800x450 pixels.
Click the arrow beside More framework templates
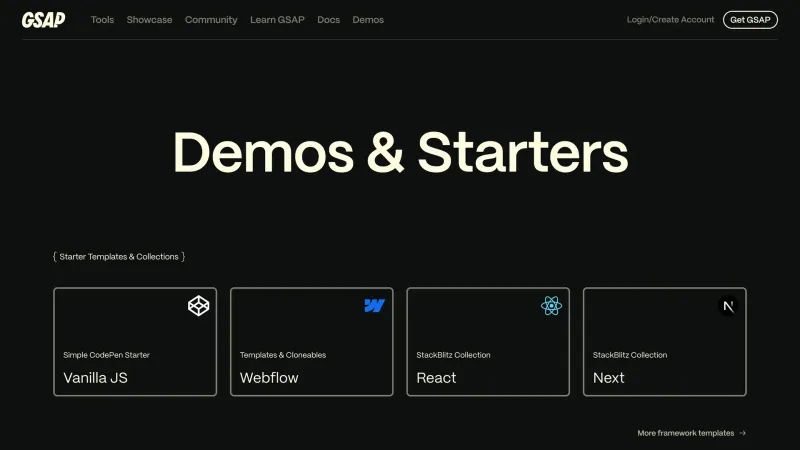pos(742,433)
